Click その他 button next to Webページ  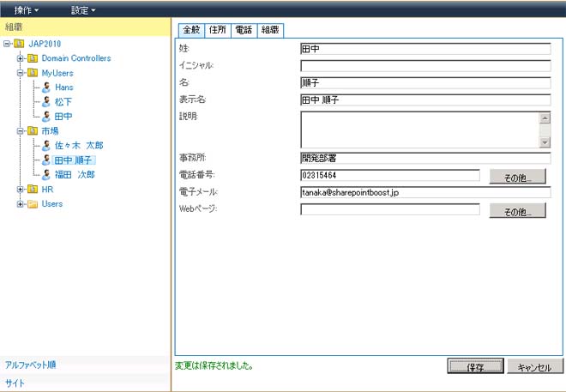[518, 211]
